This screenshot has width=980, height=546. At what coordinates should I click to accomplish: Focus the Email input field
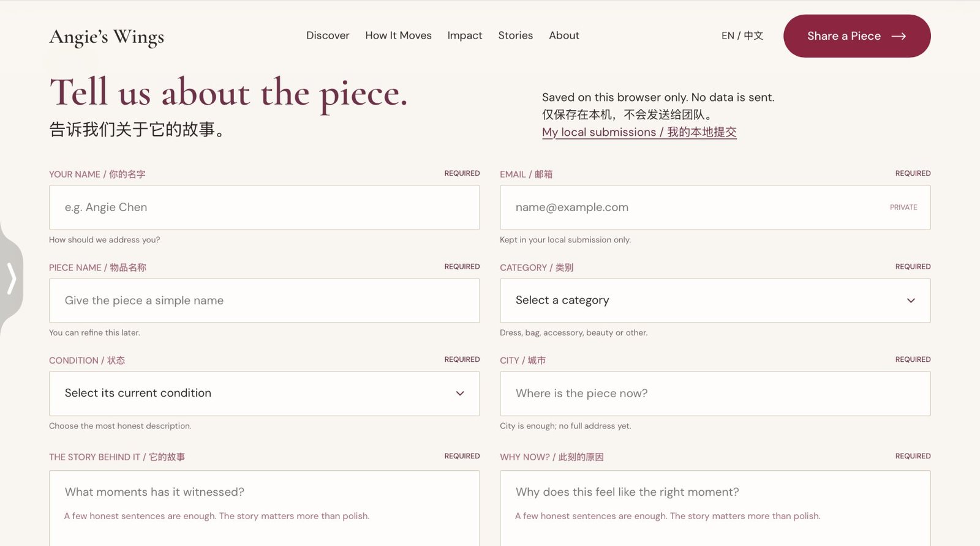(x=715, y=208)
